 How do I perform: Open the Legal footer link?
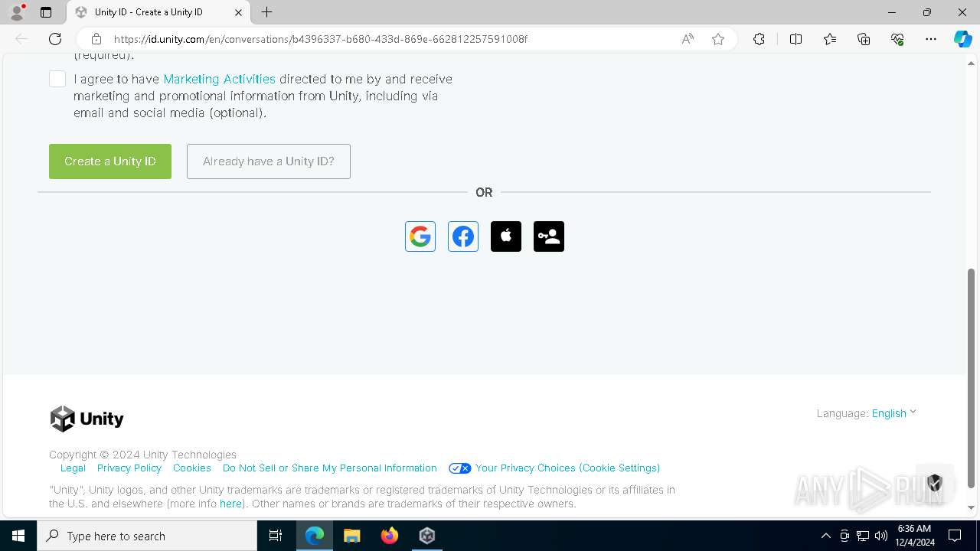73,468
